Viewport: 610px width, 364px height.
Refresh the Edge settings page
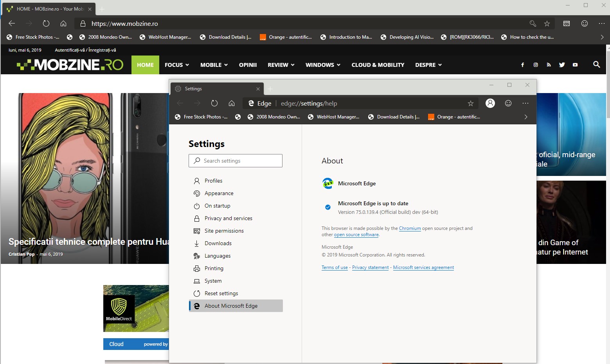214,103
